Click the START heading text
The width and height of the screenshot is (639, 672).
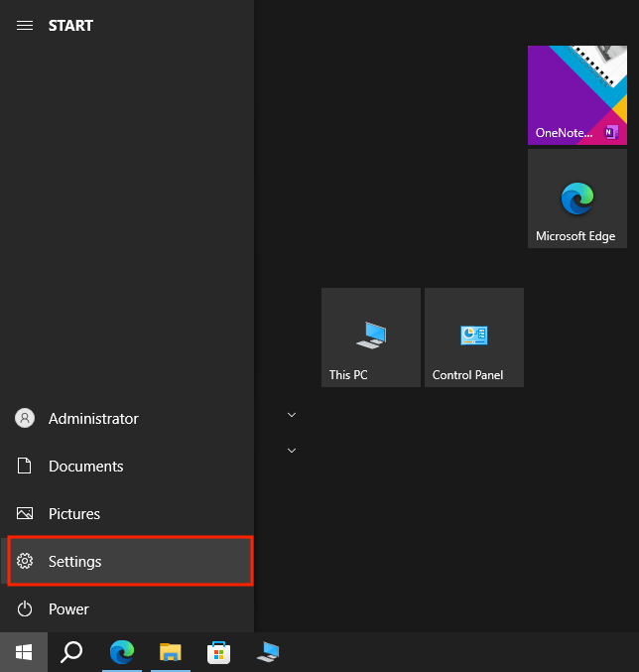click(70, 26)
